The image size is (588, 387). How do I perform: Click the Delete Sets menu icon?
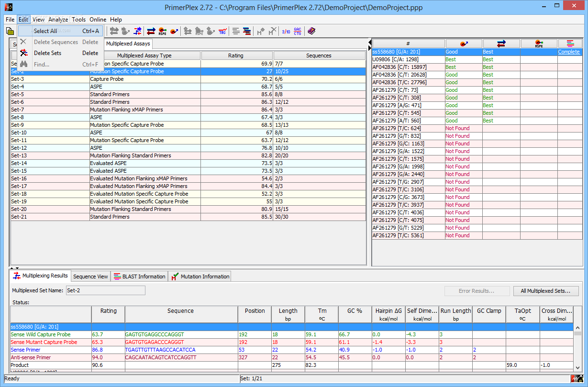(x=23, y=53)
